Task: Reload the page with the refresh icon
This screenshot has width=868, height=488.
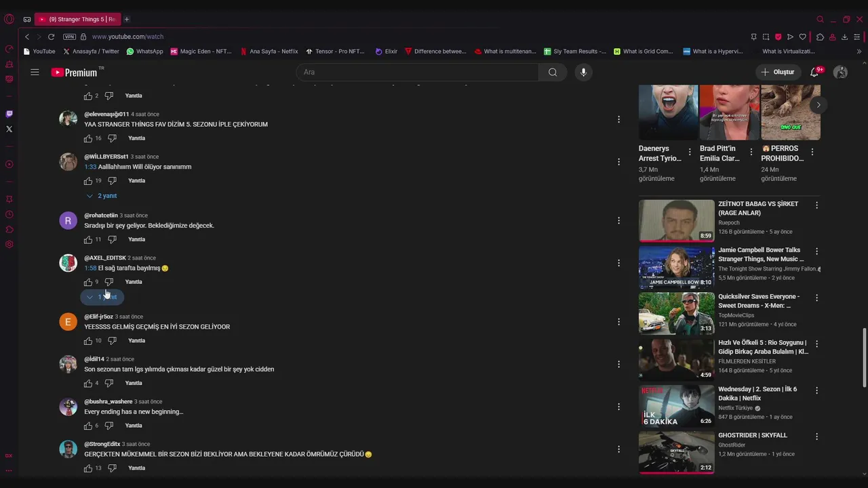Action: [x=51, y=37]
